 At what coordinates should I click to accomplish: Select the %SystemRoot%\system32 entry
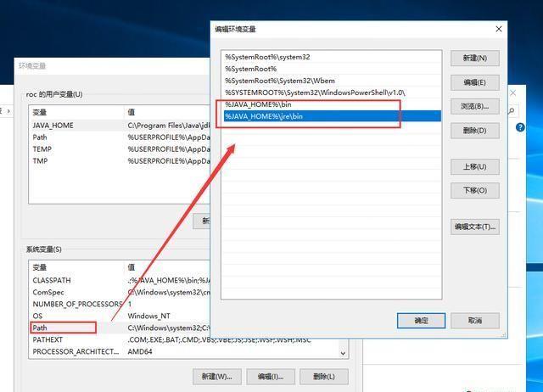point(332,57)
